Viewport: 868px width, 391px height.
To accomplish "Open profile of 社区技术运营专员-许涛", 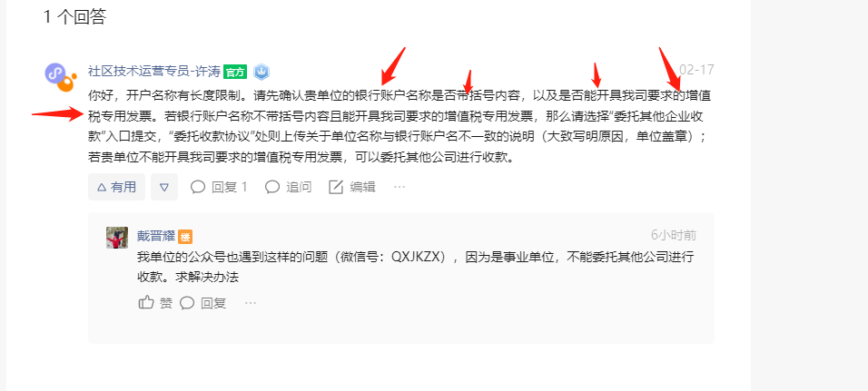I will coord(154,72).
